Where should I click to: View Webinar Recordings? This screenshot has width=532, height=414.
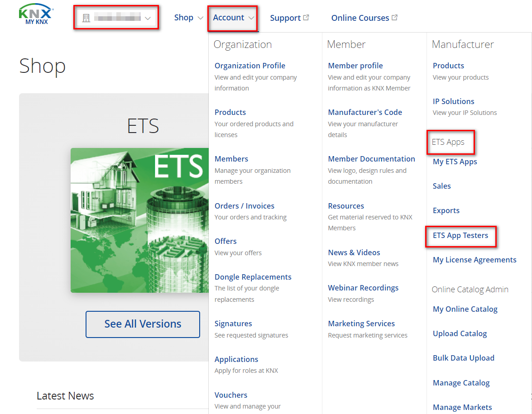click(363, 288)
